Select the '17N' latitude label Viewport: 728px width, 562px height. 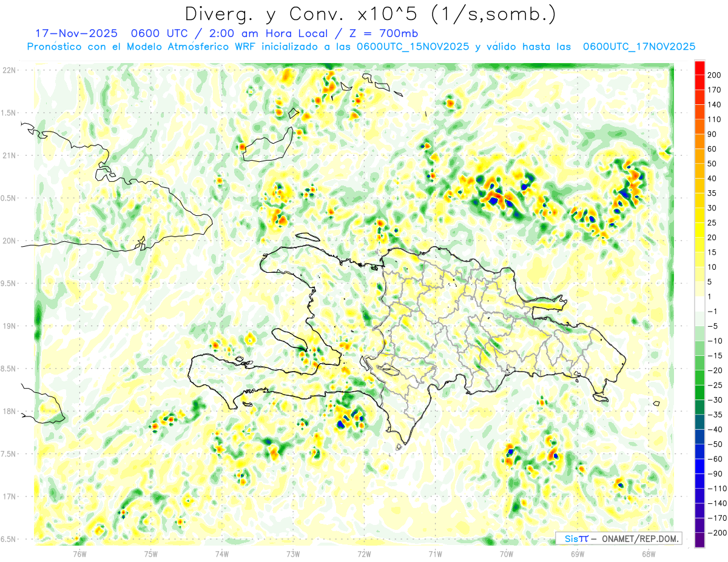(x=9, y=497)
